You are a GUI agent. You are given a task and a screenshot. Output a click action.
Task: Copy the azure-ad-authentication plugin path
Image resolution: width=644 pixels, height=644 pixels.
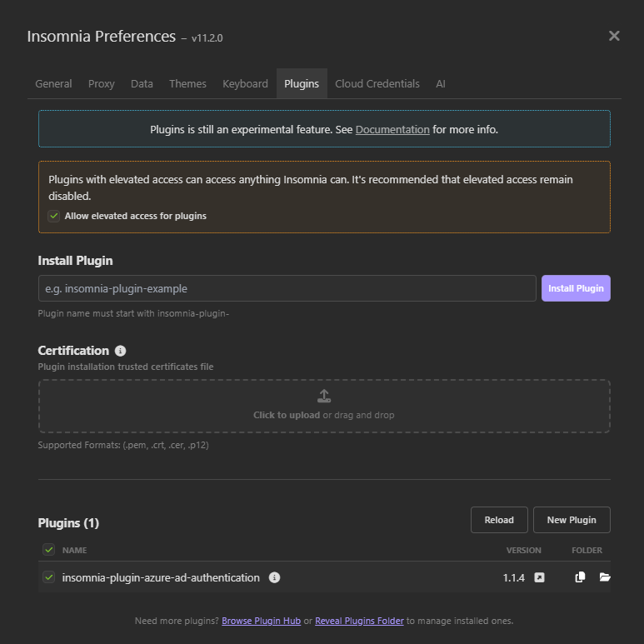point(580,577)
